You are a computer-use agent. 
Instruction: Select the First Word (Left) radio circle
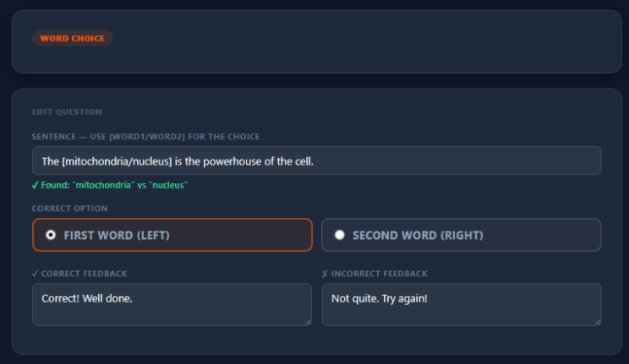[x=51, y=235]
